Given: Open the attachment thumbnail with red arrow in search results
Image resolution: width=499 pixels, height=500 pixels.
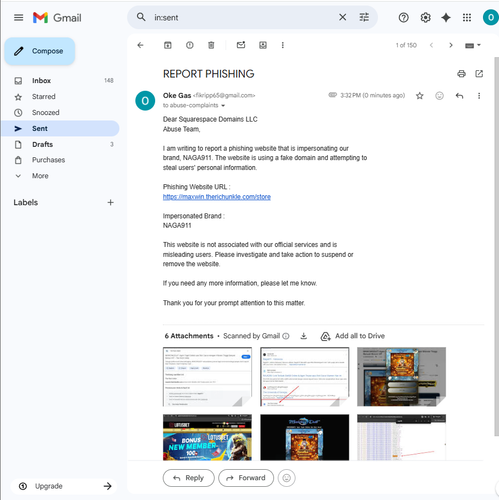Looking at the screenshot, I should click(x=305, y=377).
